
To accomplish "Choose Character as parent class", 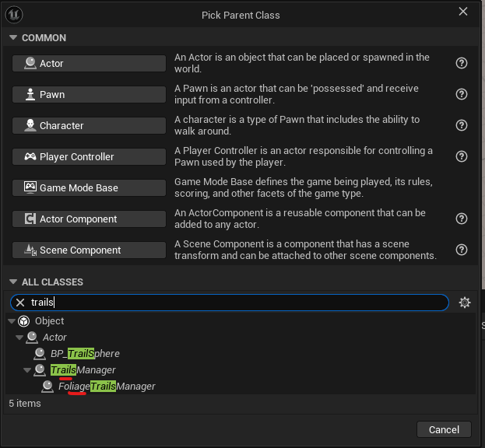I will [x=89, y=125].
